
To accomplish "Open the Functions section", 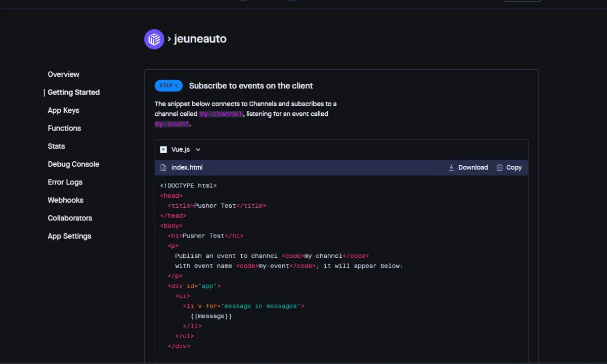I will point(64,128).
